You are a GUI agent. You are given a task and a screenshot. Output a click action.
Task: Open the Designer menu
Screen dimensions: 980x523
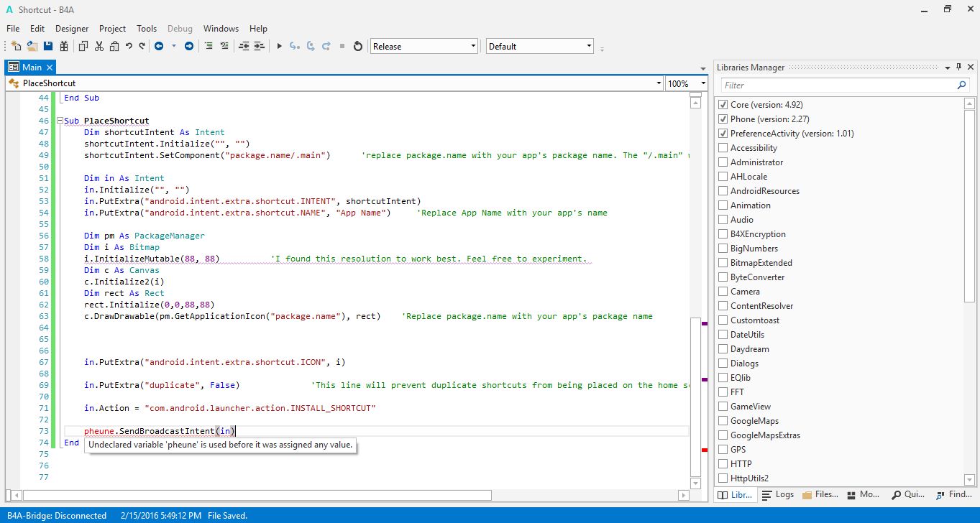pyautogui.click(x=72, y=29)
